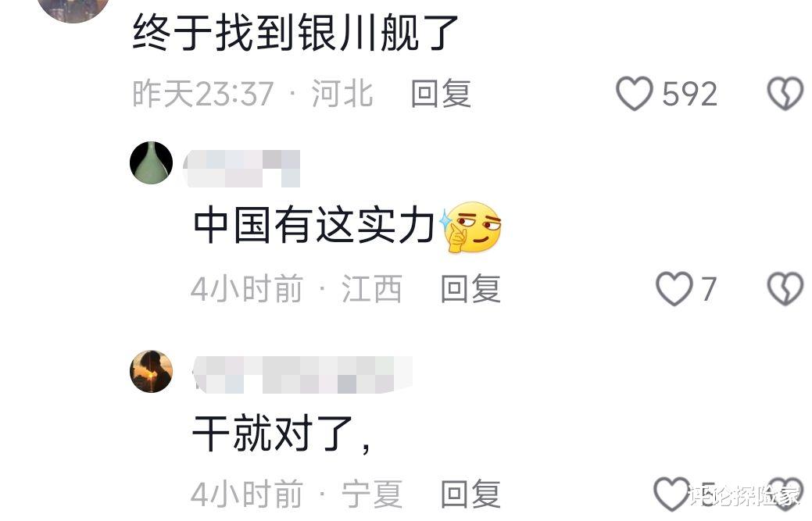Screen dimensions: 812x521
Task: Select the reply text 干就对了
Action: (281, 434)
